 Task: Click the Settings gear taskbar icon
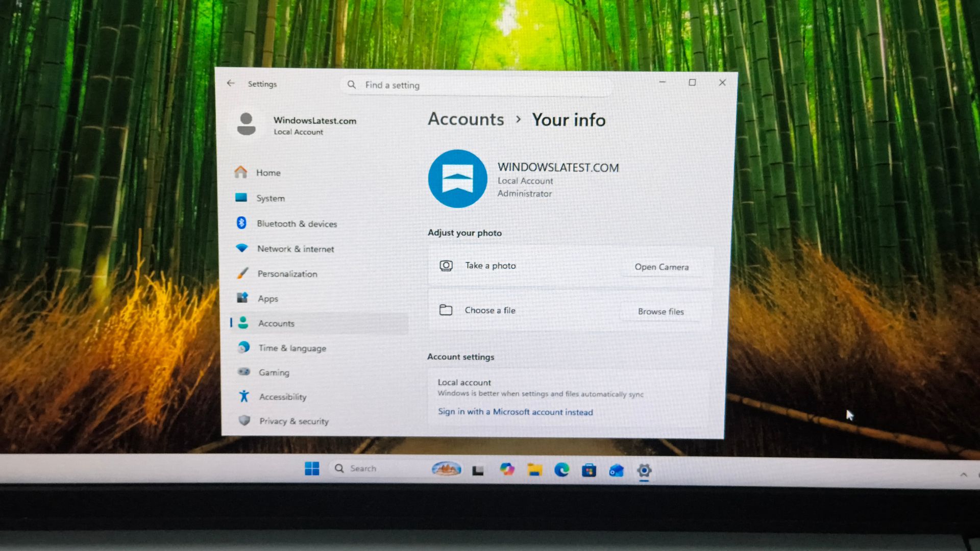(x=644, y=470)
